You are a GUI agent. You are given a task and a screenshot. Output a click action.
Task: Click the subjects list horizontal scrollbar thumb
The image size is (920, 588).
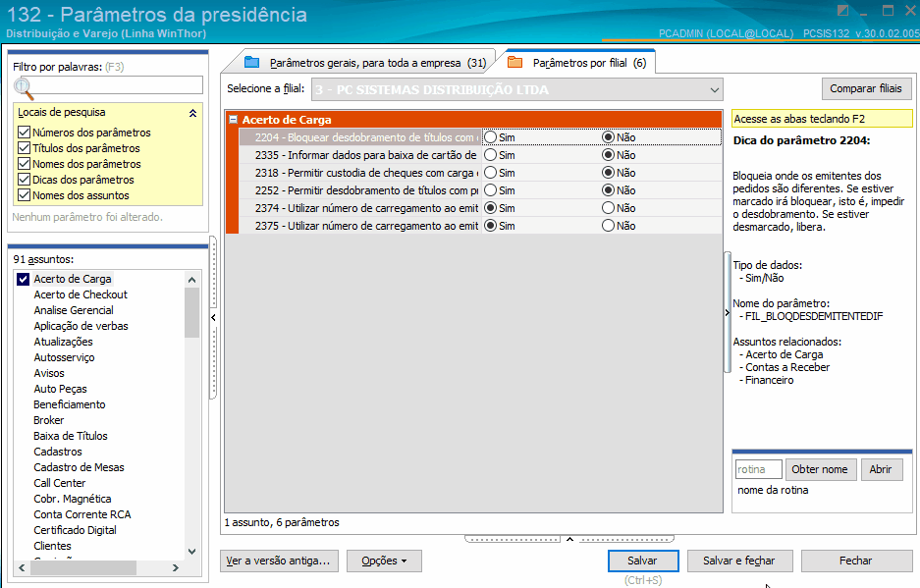[82, 567]
